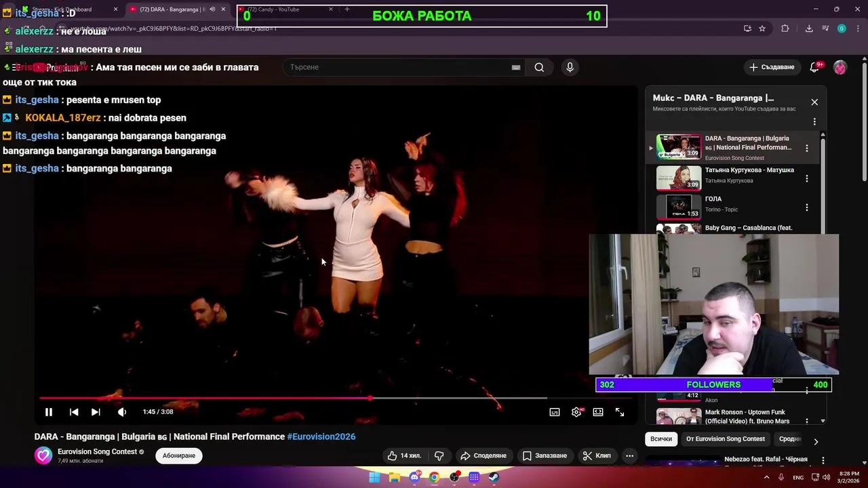The width and height of the screenshot is (868, 488).
Task: Open the Chrome downloads icon
Action: coord(809,28)
